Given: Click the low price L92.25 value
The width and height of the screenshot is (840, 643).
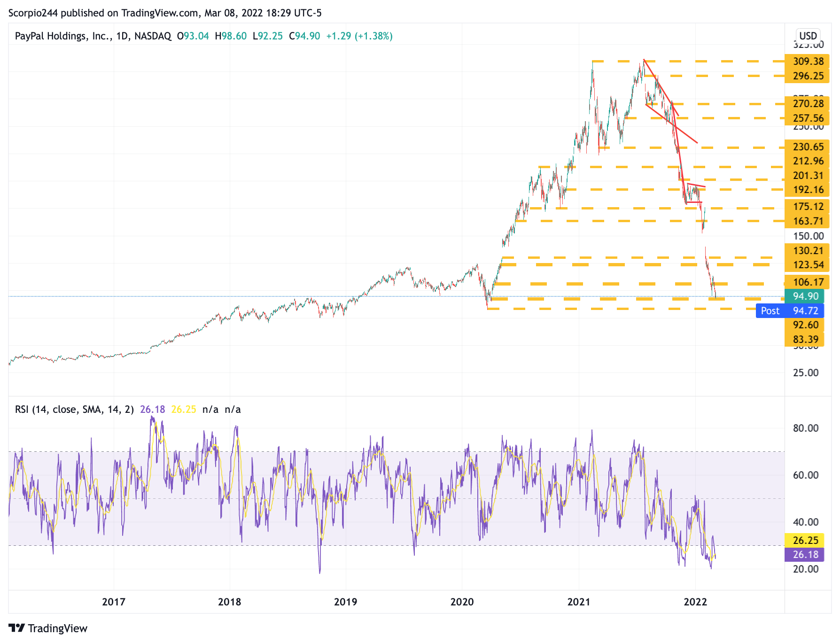Looking at the screenshot, I should pos(268,36).
